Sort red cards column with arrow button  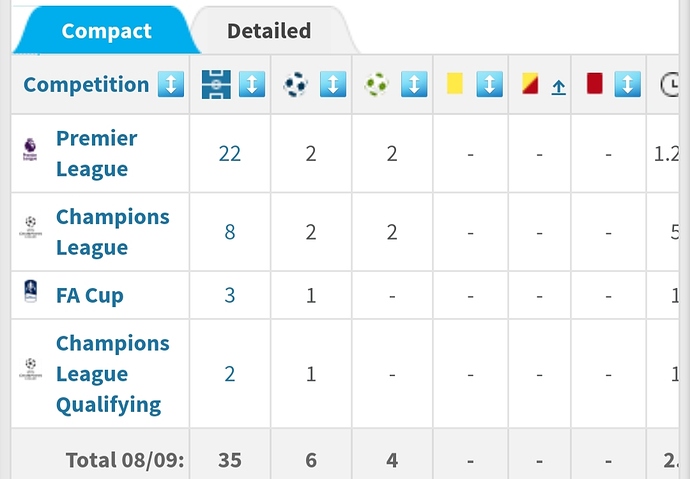(628, 84)
